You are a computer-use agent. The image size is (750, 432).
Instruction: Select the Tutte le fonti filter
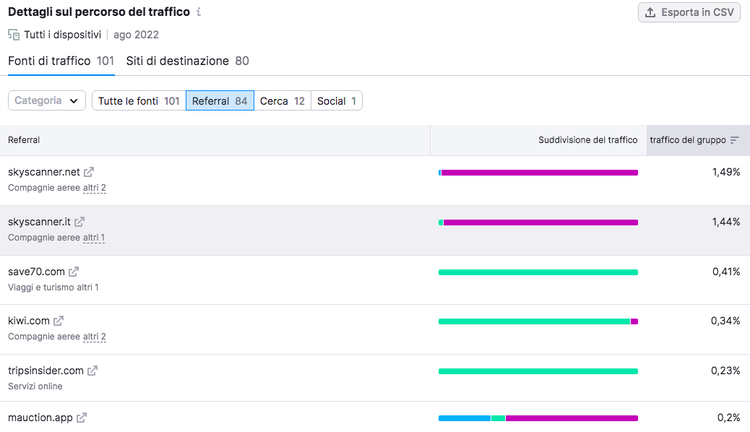(139, 101)
